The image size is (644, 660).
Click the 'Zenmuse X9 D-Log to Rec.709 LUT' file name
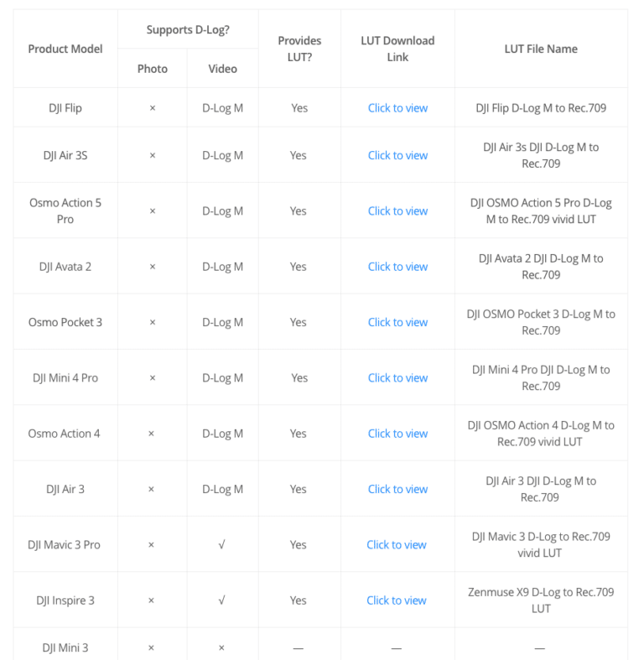541,600
